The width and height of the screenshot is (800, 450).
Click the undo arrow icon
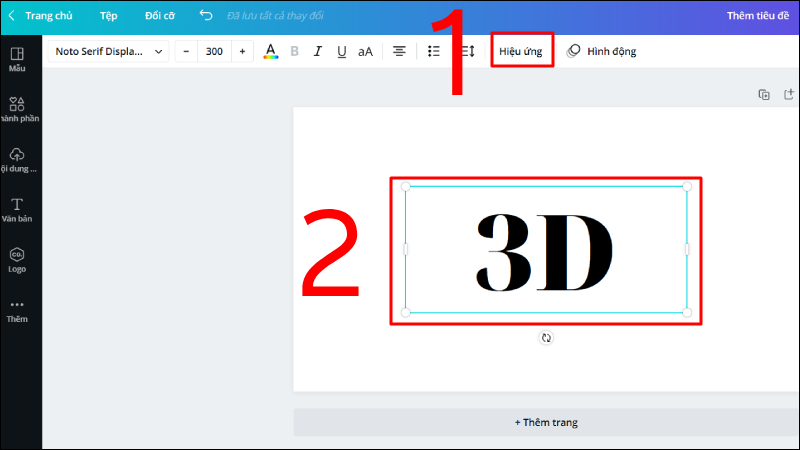click(x=206, y=16)
